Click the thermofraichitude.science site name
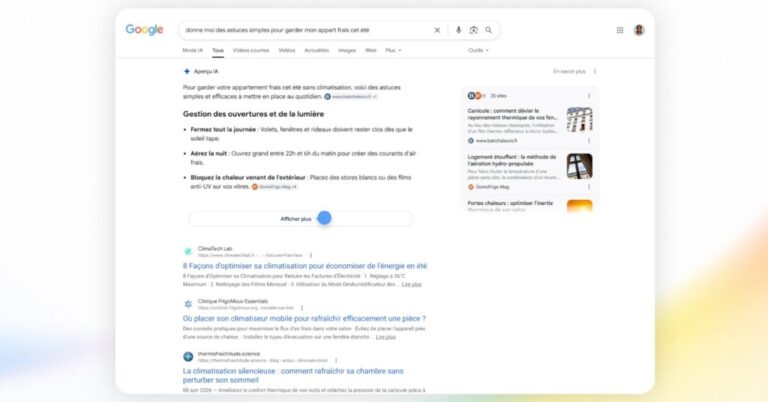This screenshot has width=768, height=402. click(x=229, y=354)
